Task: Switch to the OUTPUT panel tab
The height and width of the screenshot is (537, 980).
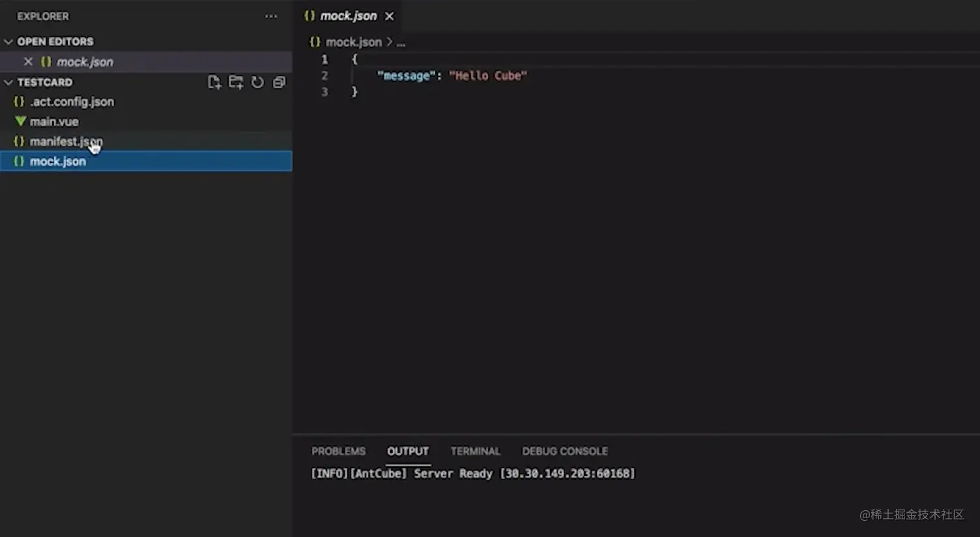Action: click(408, 451)
